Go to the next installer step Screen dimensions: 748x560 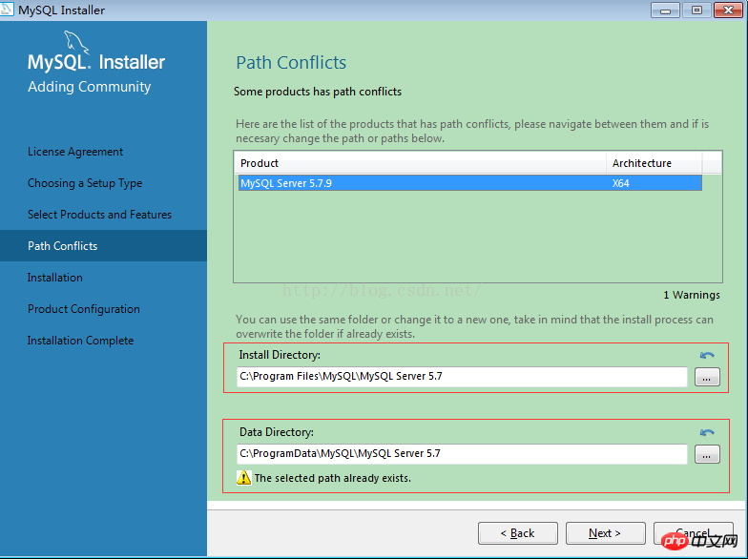click(605, 532)
